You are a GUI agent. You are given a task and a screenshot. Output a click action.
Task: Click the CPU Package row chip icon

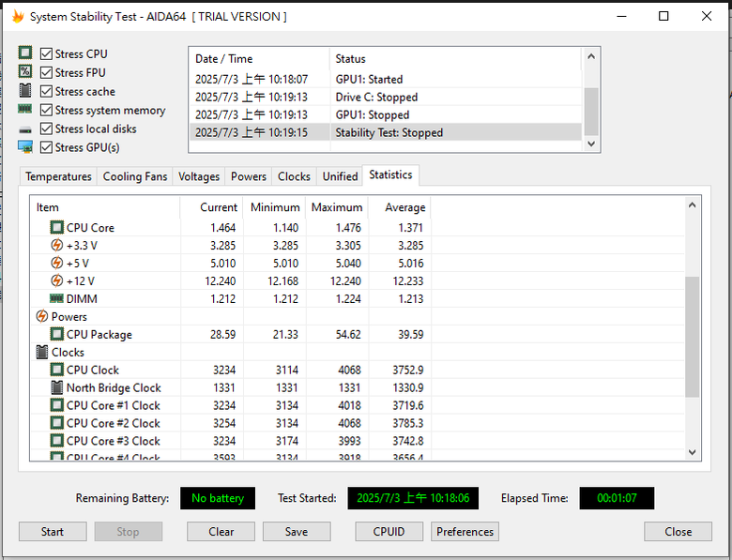(56, 334)
